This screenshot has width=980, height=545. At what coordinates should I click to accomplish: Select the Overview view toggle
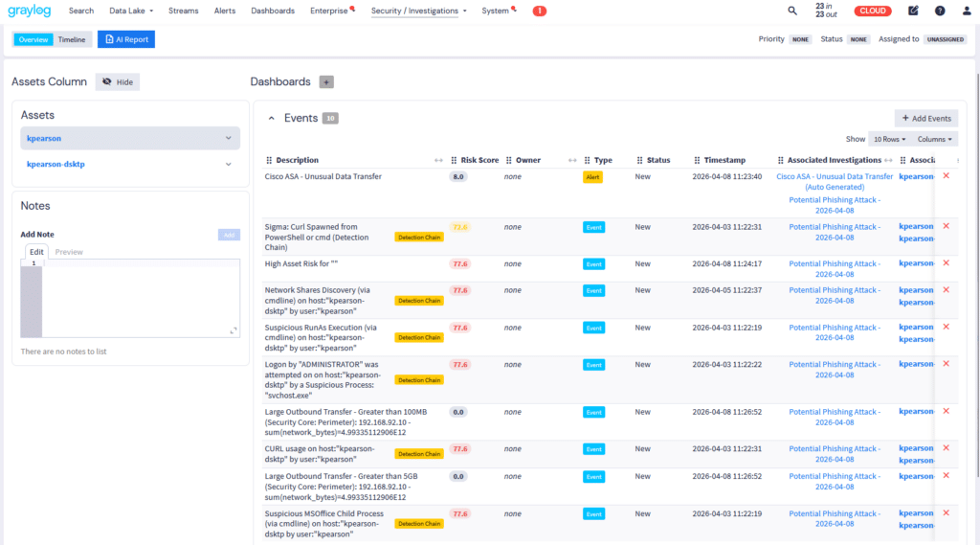click(x=33, y=39)
